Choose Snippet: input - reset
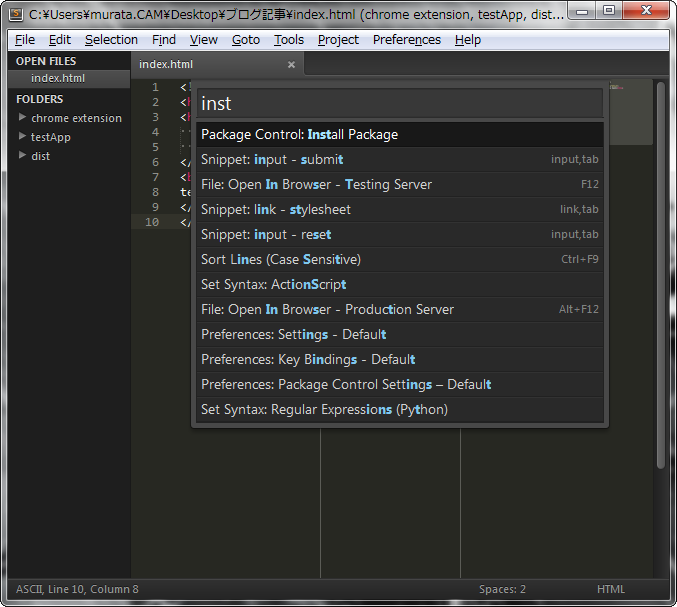 tap(400, 234)
